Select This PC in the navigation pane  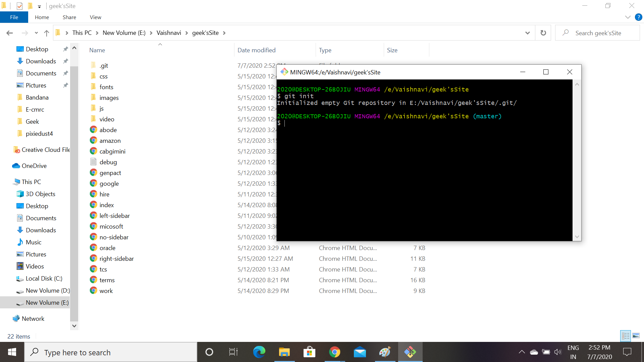click(x=31, y=182)
